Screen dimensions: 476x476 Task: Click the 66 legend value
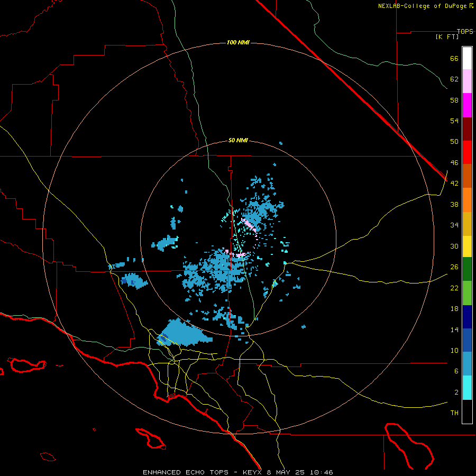click(454, 59)
